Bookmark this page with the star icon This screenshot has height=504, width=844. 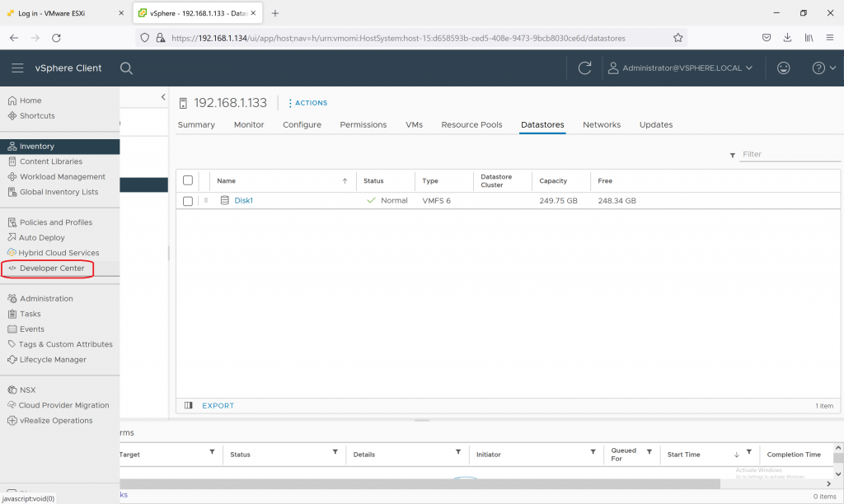pos(678,38)
